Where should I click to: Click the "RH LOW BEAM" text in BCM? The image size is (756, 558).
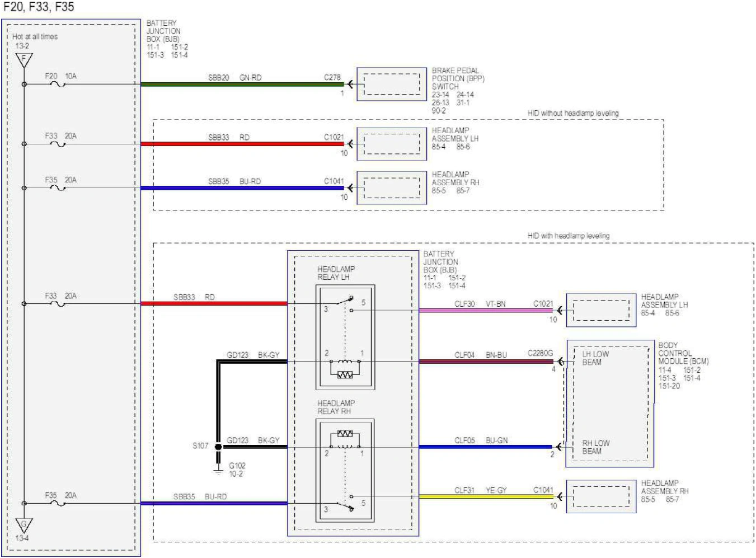[x=595, y=447]
